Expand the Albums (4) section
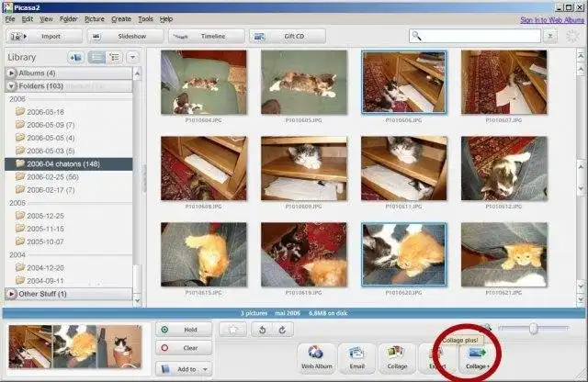Viewport: 588px width, 382px height. click(x=12, y=73)
